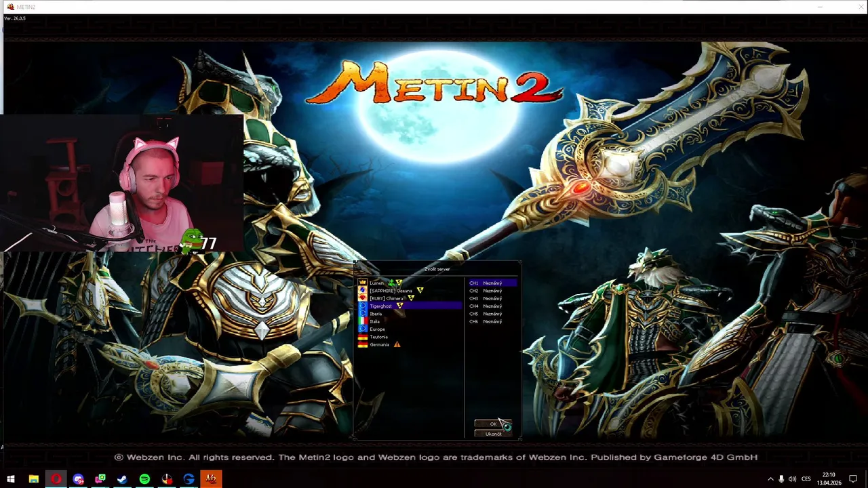
Task: Click the Italian flag icon
Action: pos(363,321)
